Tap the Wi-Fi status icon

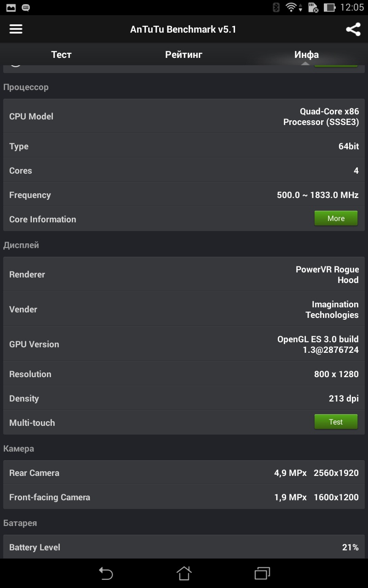[292, 7]
